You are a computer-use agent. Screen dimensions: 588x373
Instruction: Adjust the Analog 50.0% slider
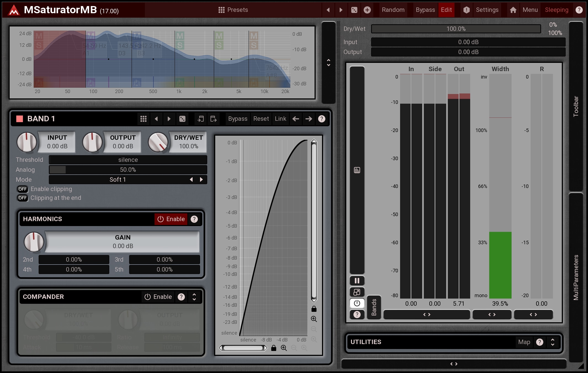[128, 170]
